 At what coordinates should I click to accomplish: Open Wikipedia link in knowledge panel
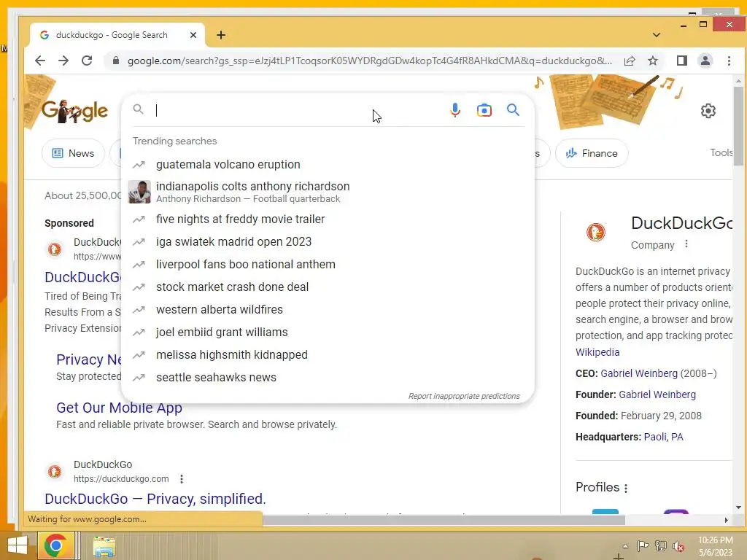tap(597, 352)
